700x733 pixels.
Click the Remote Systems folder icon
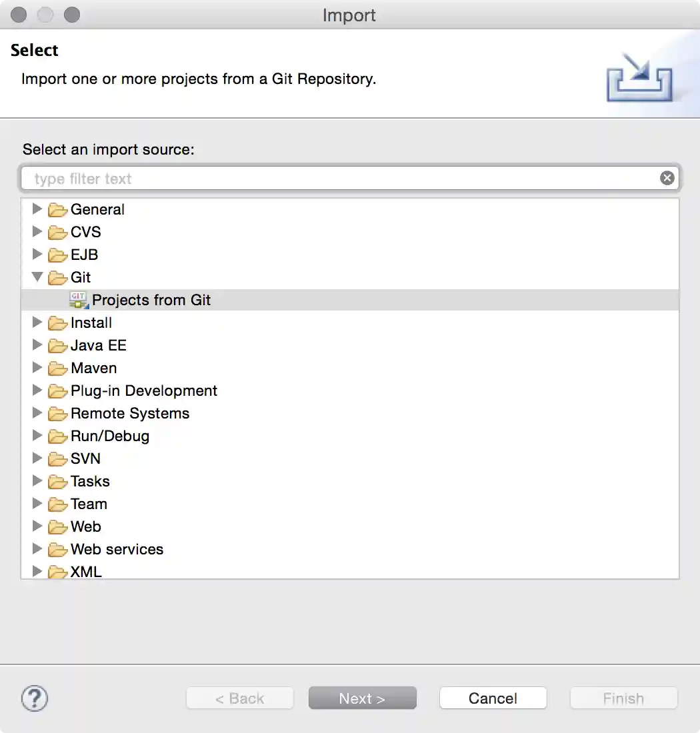[x=58, y=414]
